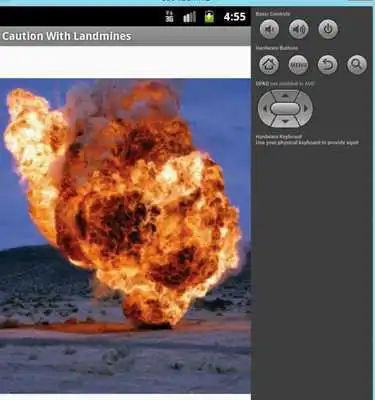This screenshot has width=375, height=400.
Task: Click the emulator power button
Action: click(328, 29)
